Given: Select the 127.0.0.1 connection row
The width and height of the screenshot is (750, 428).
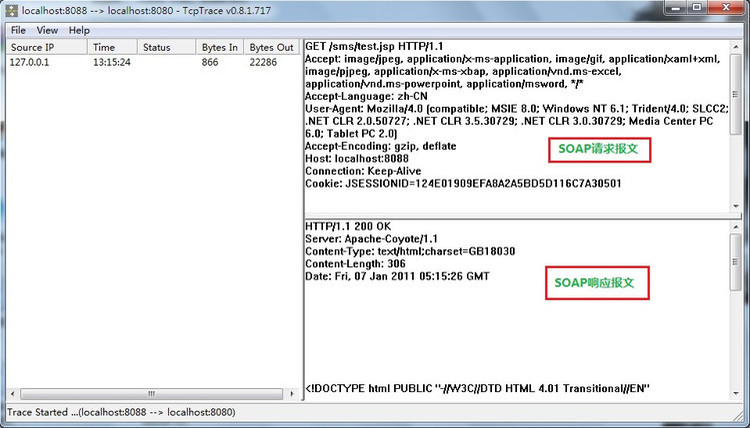Looking at the screenshot, I should [153, 62].
